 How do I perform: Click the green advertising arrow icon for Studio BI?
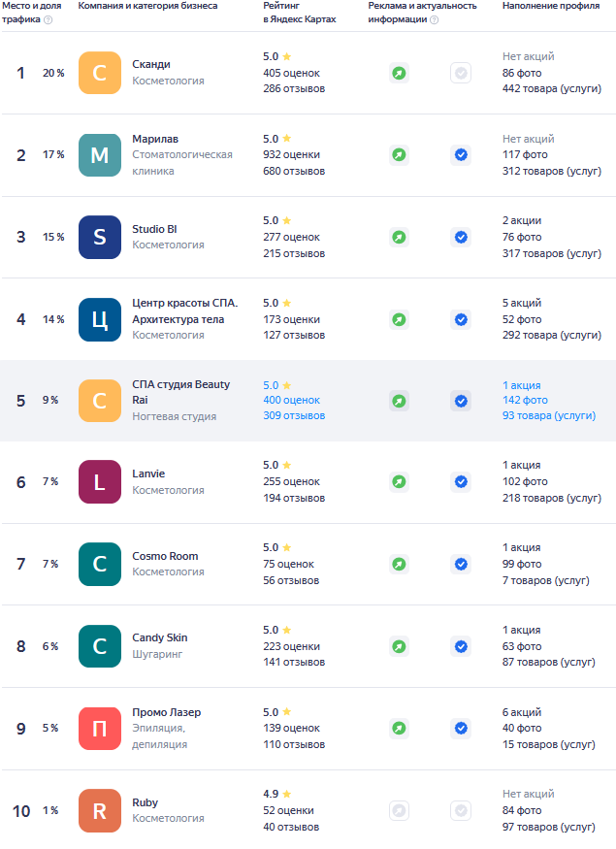pyautogui.click(x=399, y=237)
